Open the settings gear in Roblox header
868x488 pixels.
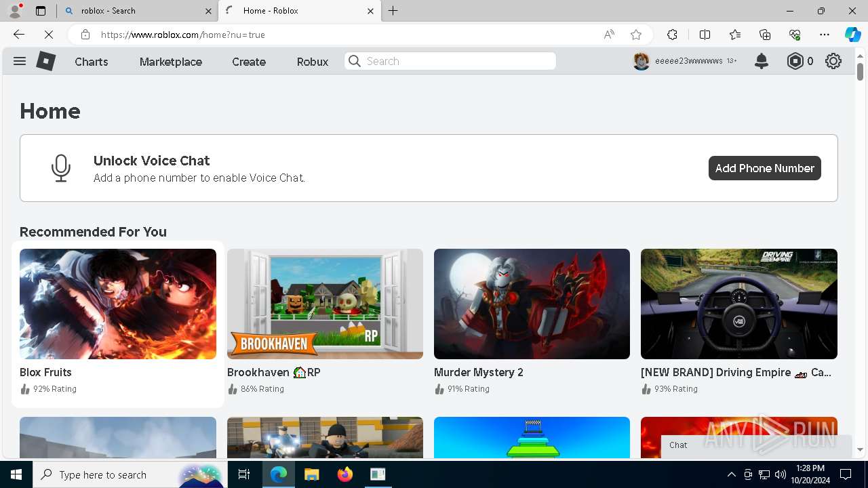[833, 61]
